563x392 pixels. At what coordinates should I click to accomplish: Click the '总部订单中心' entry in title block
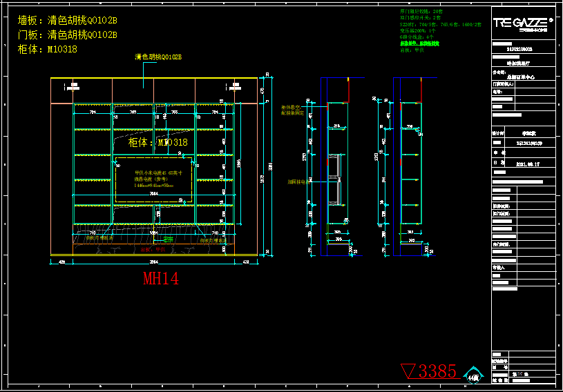(x=520, y=77)
